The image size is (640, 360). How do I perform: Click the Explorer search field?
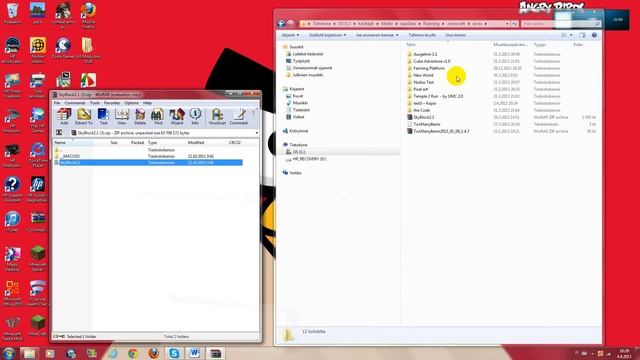pyautogui.click(x=561, y=24)
